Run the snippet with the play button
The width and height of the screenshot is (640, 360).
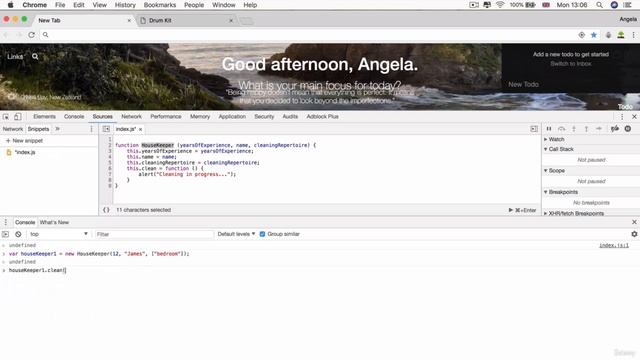click(511, 210)
